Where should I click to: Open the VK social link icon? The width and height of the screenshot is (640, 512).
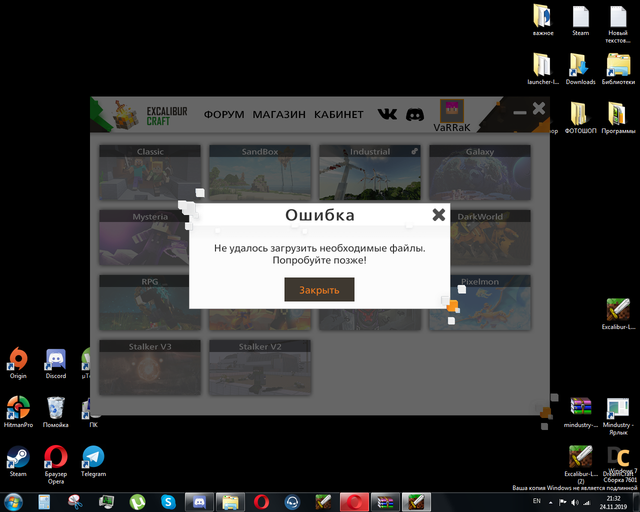coord(387,114)
